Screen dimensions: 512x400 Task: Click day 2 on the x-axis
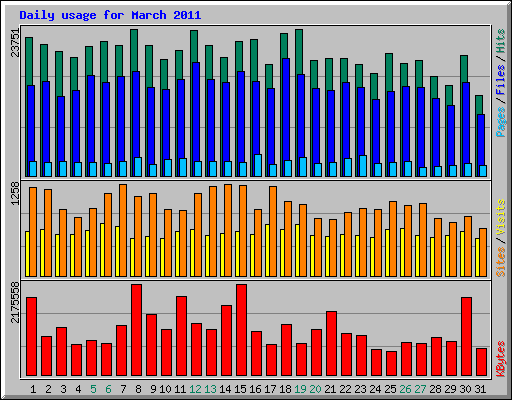(48, 389)
